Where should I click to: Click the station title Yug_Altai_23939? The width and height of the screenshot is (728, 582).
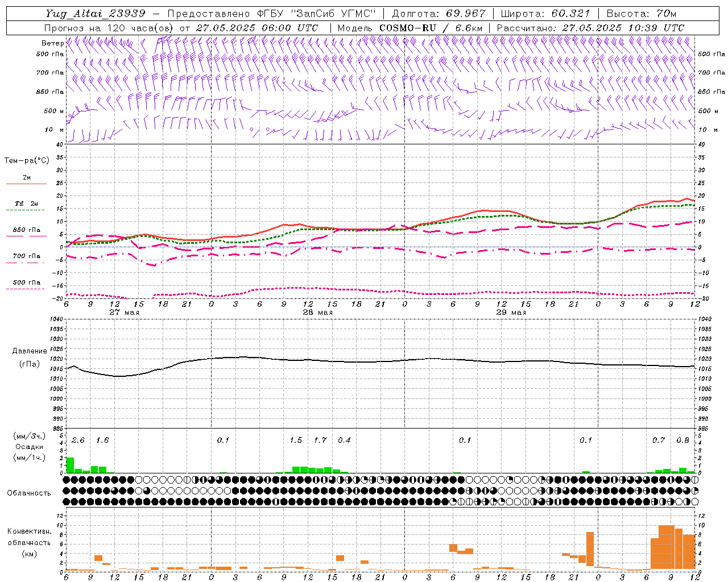pyautogui.click(x=96, y=14)
